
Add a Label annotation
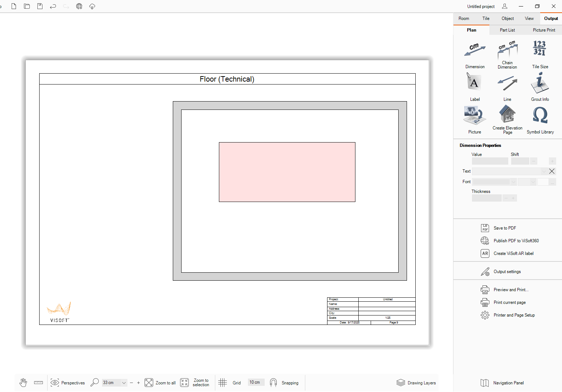click(475, 83)
